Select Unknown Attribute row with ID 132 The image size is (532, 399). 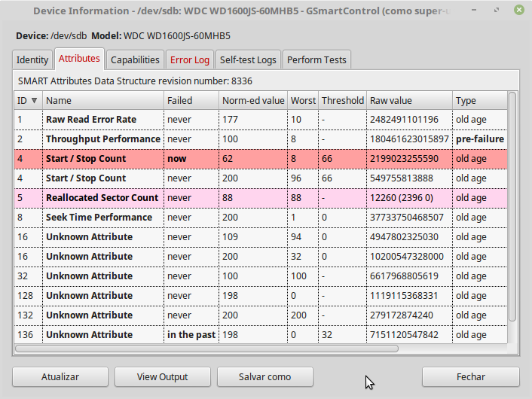(261, 315)
